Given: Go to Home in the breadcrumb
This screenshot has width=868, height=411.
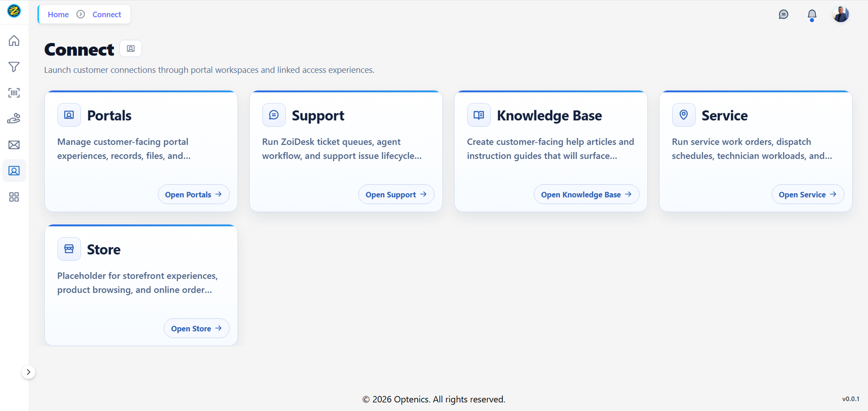Looking at the screenshot, I should [x=58, y=15].
